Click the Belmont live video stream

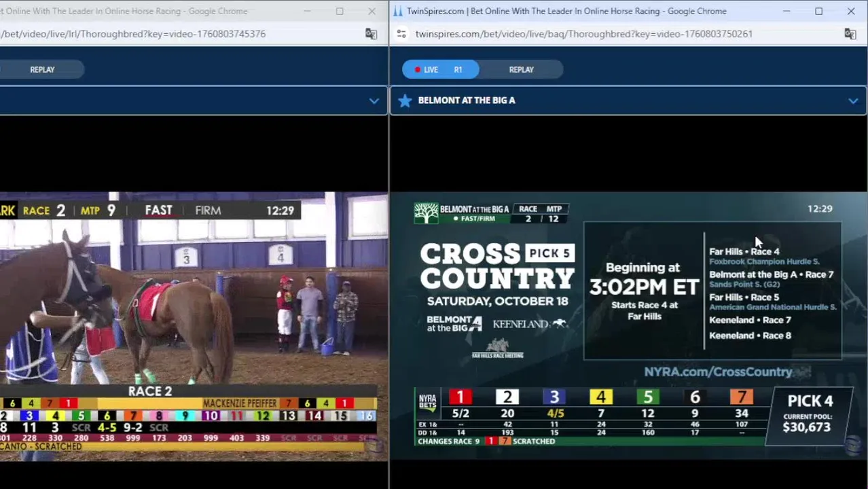point(628,326)
